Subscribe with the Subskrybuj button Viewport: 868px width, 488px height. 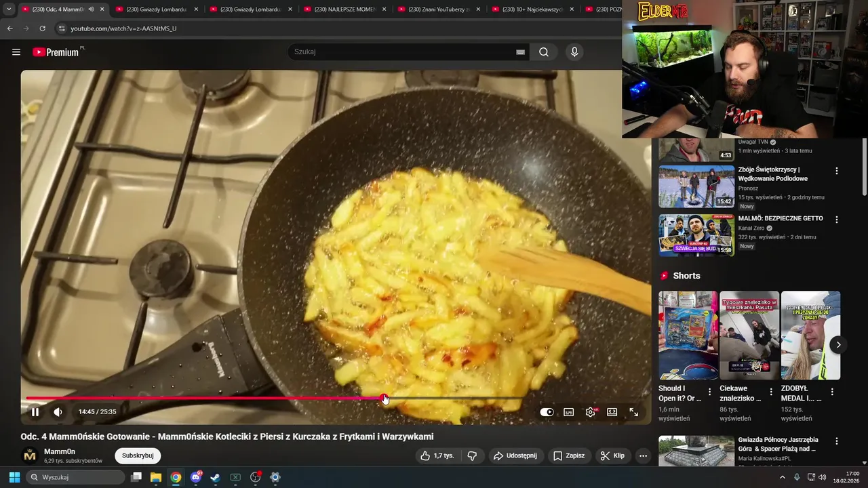(x=138, y=455)
